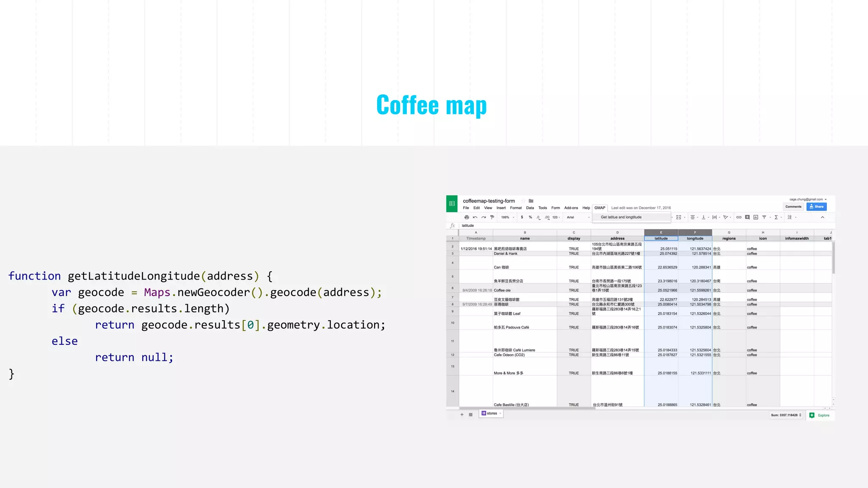Click the blue Share button

(x=817, y=207)
